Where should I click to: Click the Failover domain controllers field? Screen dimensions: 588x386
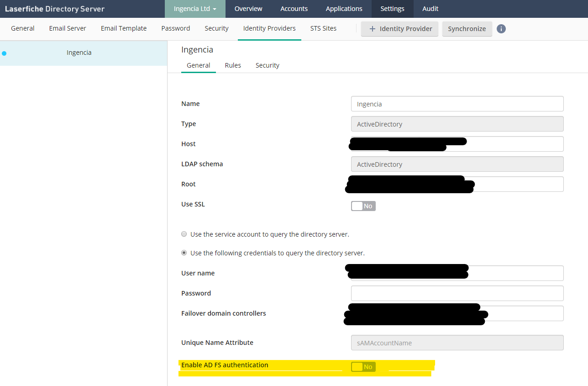click(x=457, y=313)
